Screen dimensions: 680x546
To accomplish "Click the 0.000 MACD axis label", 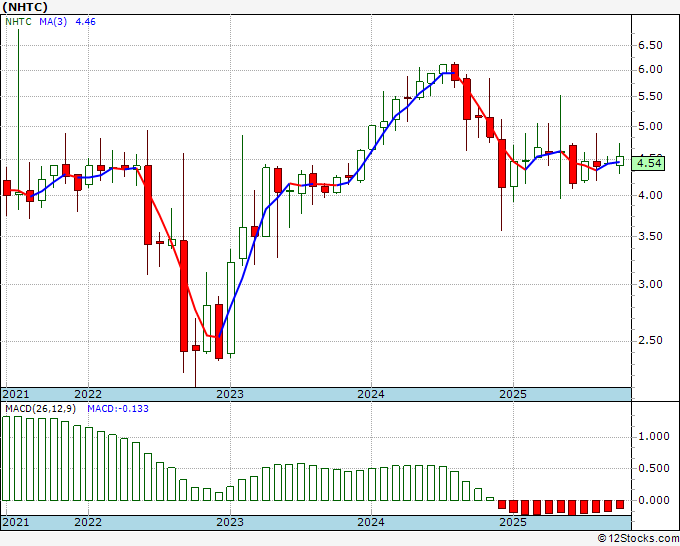I will click(654, 500).
